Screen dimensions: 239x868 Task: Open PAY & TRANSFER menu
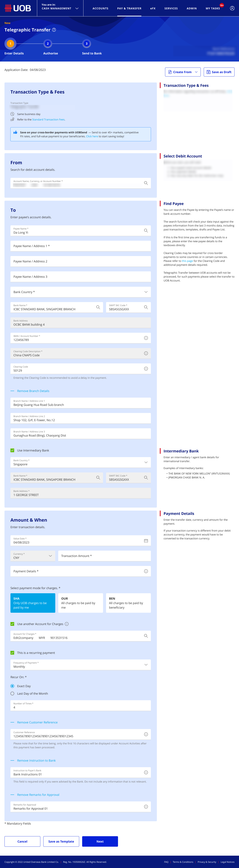(129, 8)
